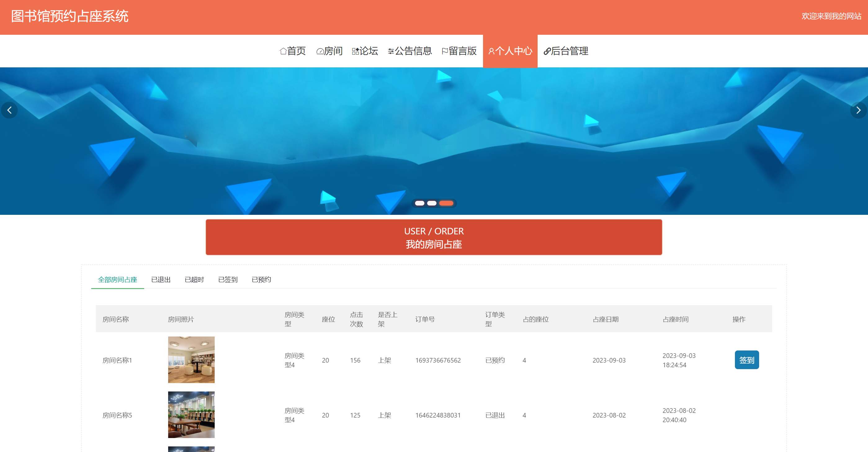Click the 占的座位 column header

(x=536, y=319)
